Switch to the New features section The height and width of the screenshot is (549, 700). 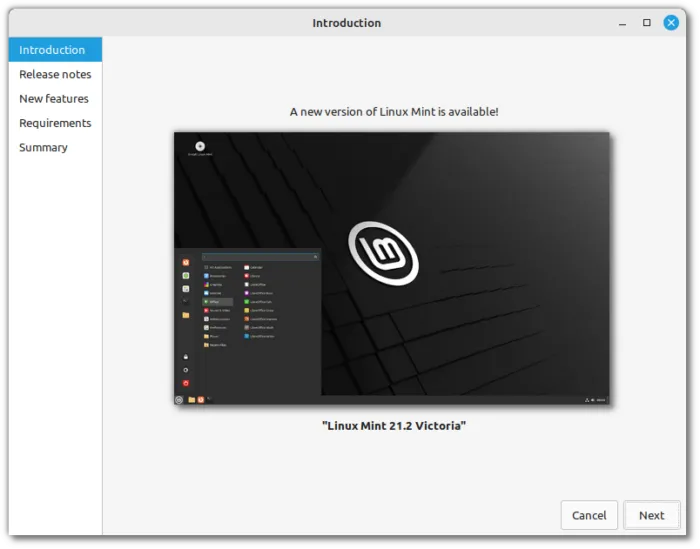click(54, 99)
